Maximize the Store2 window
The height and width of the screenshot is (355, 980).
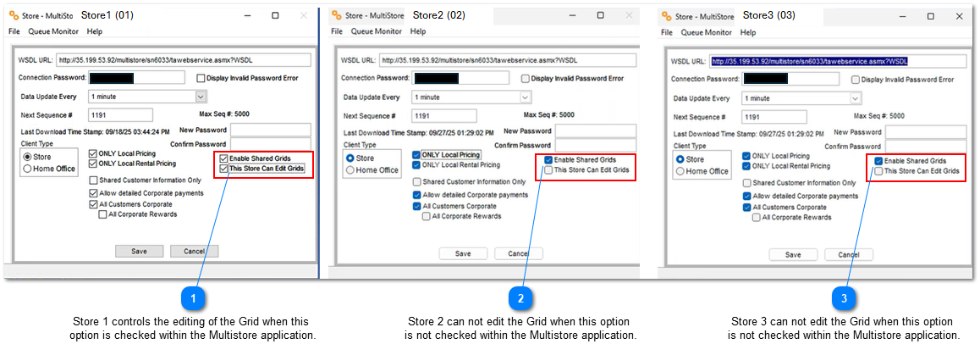tap(600, 15)
